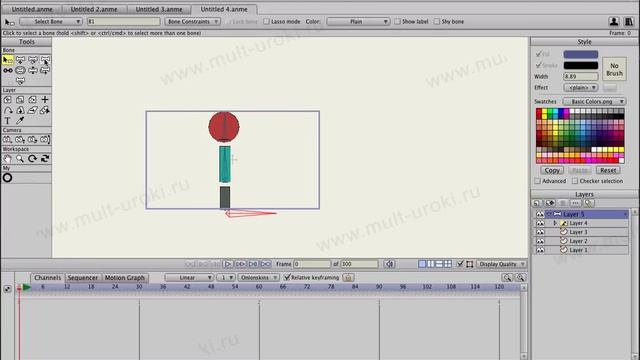Viewport: 640px width, 360px height.
Task: Choose the Eyedropper tool
Action: 20,121
